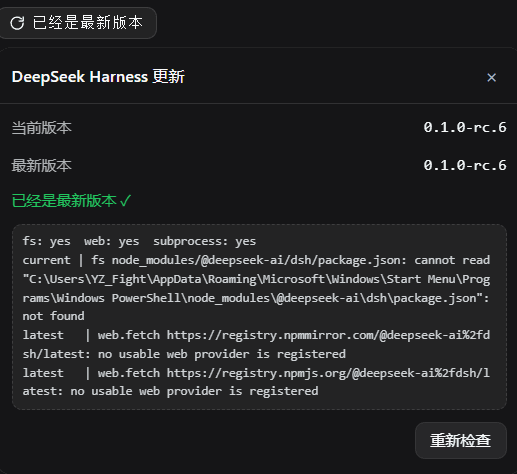Click the 'current | fs node_modules' log line
517x474 pixels.
[x=256, y=260]
